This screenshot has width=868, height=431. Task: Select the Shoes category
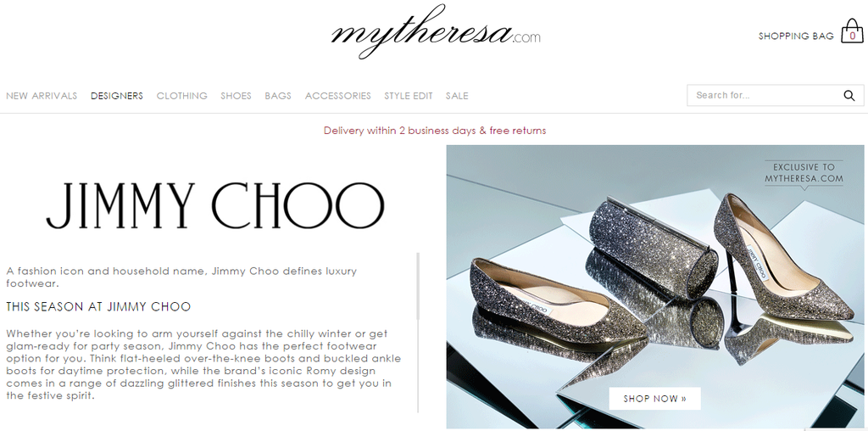pyautogui.click(x=236, y=96)
